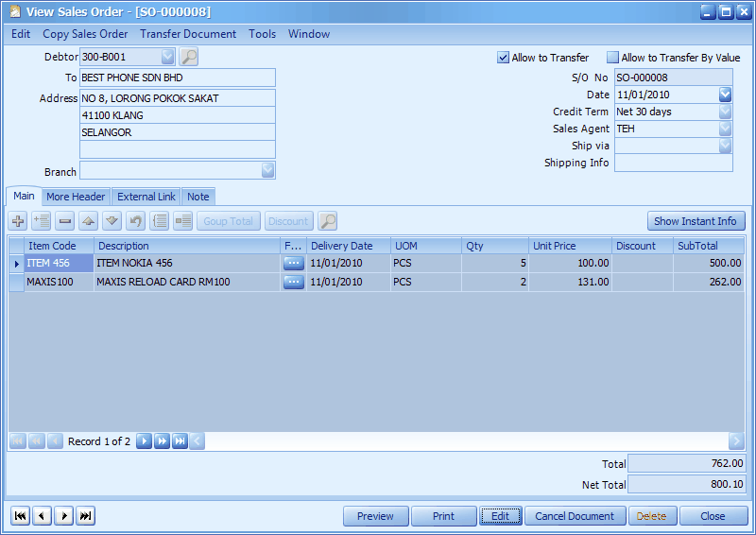
Task: Go to last document with navigation icon
Action: pos(86,516)
